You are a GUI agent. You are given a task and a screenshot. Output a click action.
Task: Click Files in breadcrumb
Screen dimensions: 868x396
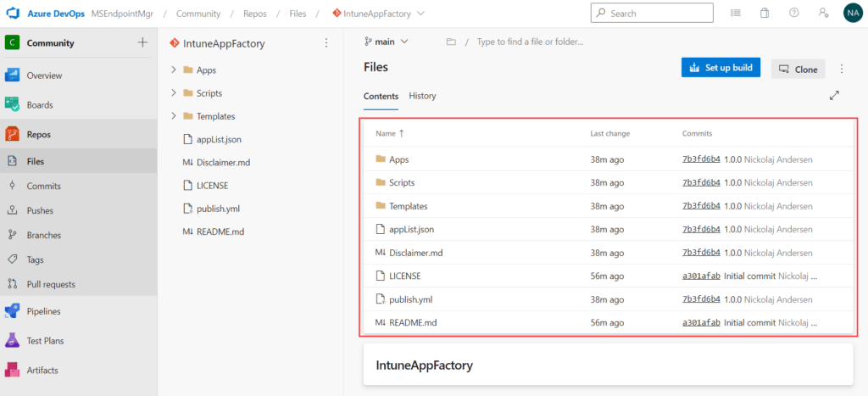tap(298, 14)
